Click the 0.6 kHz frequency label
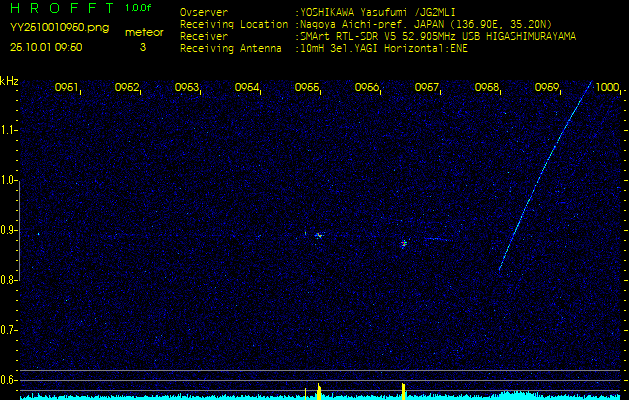The image size is (629, 400). pos(7,380)
